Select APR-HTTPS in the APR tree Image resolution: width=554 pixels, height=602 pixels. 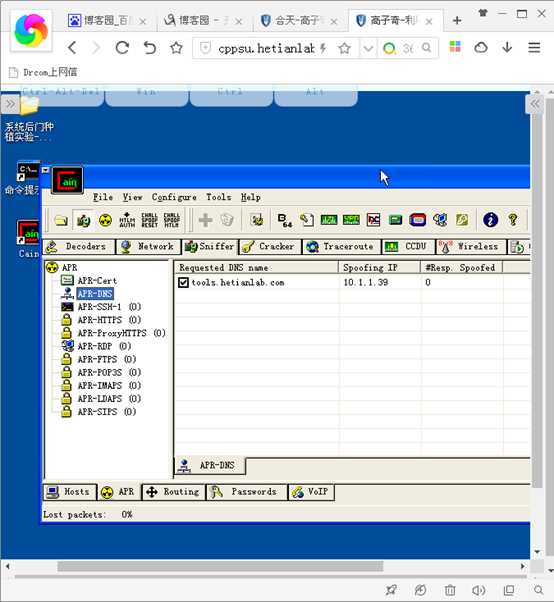click(109, 320)
